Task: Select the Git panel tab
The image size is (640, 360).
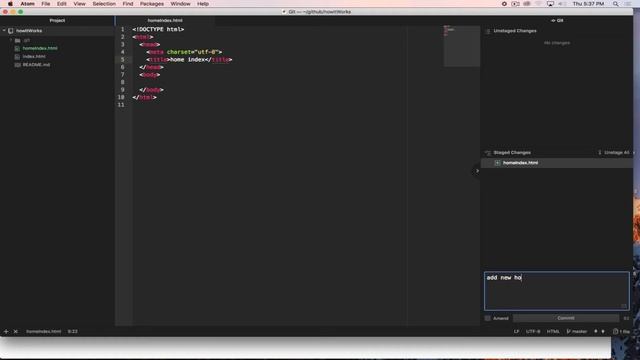Action: pos(557,20)
